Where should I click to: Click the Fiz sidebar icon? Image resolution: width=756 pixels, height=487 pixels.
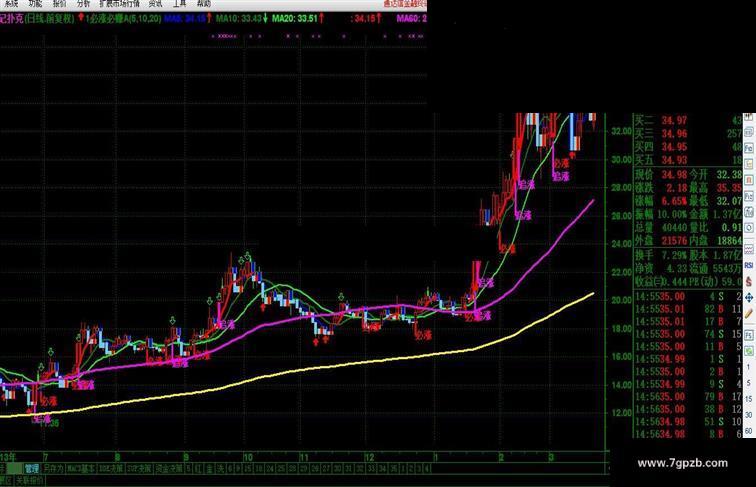pyautogui.click(x=749, y=196)
